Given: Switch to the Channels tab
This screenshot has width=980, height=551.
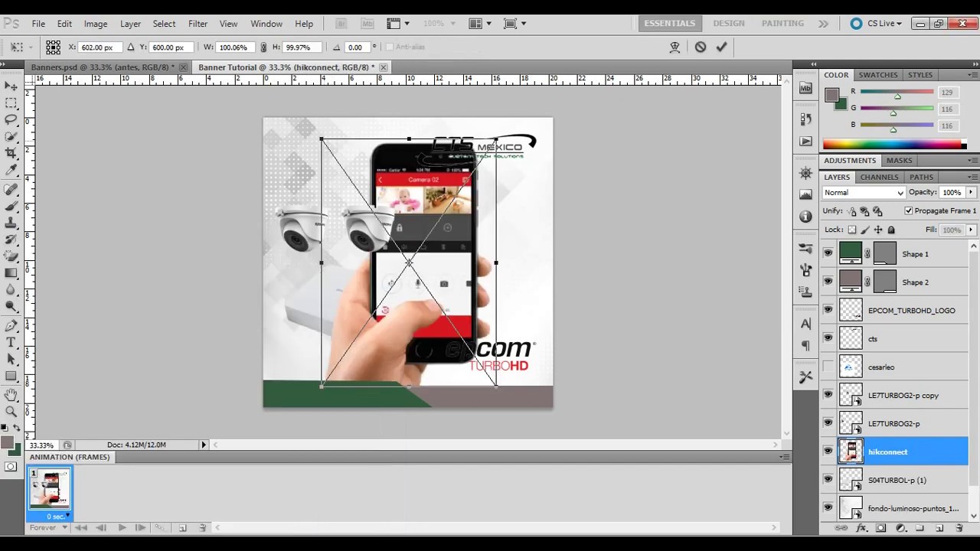Looking at the screenshot, I should click(879, 178).
